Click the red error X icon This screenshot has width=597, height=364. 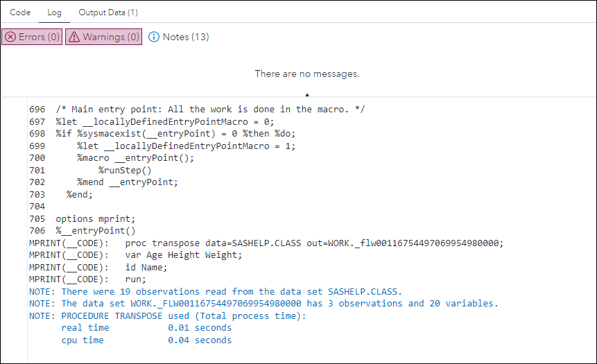coord(10,37)
